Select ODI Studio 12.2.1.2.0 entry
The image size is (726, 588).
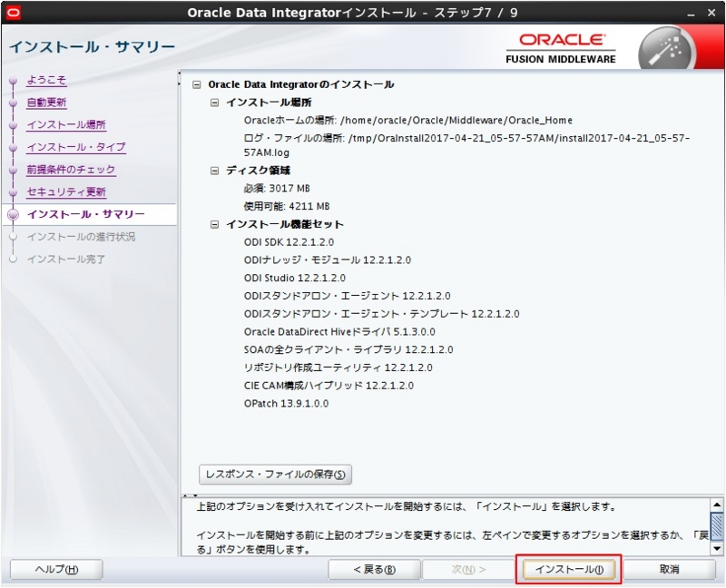point(294,279)
